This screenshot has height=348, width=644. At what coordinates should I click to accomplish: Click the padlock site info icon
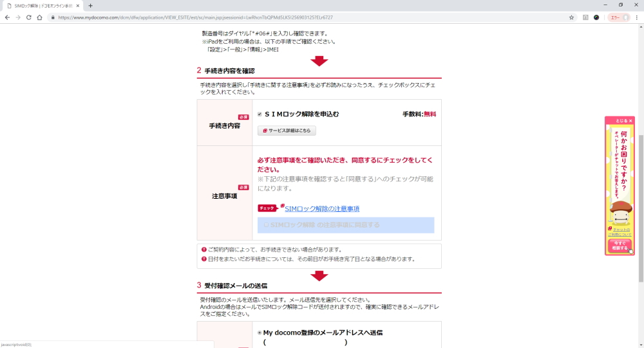pyautogui.click(x=53, y=17)
